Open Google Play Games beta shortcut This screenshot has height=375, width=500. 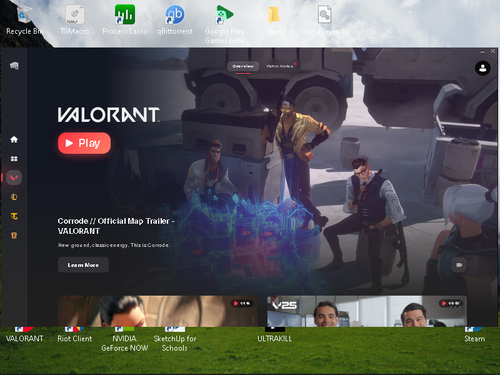point(224,24)
